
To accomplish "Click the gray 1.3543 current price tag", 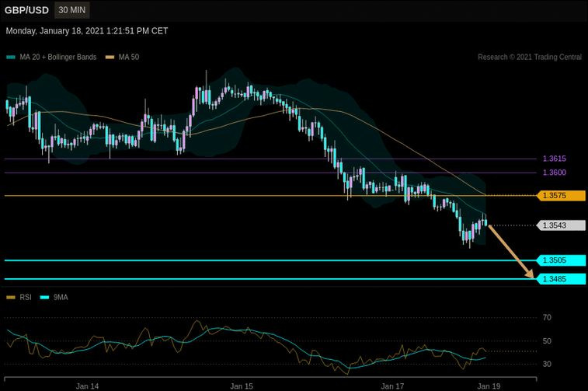I will [x=561, y=225].
